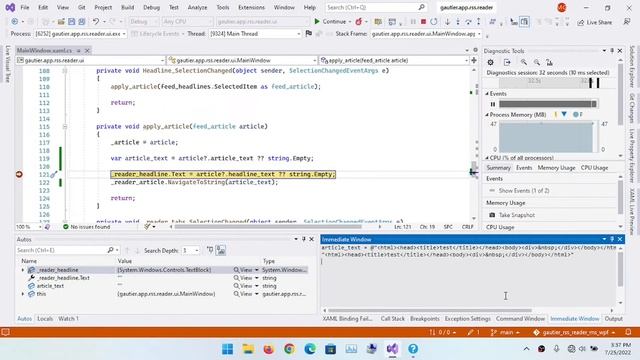The height and width of the screenshot is (360, 640).
Task: Click the Immediate Window horizontal scrollbar
Action: click(429, 310)
